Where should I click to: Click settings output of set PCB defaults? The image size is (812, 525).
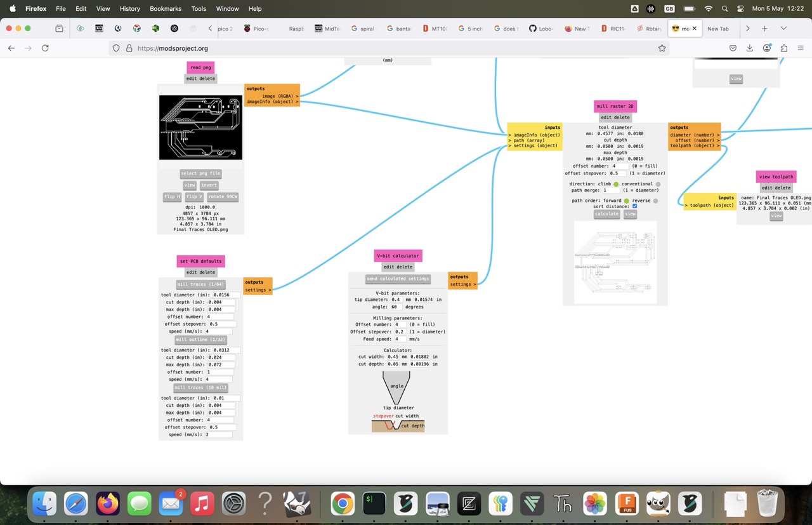tap(258, 290)
